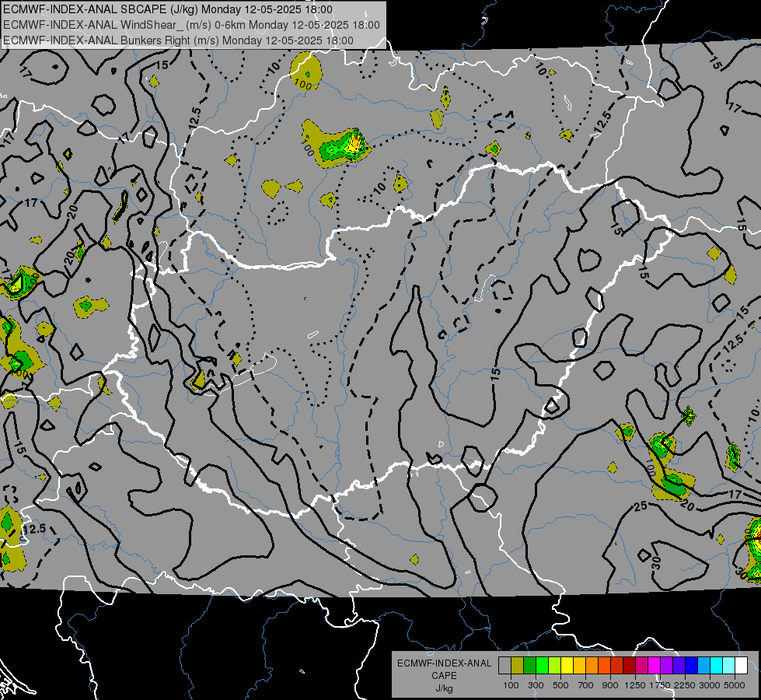Viewport: 761px width, 700px height.
Task: Pick the olive legend swatch after 100
Action: click(x=518, y=666)
